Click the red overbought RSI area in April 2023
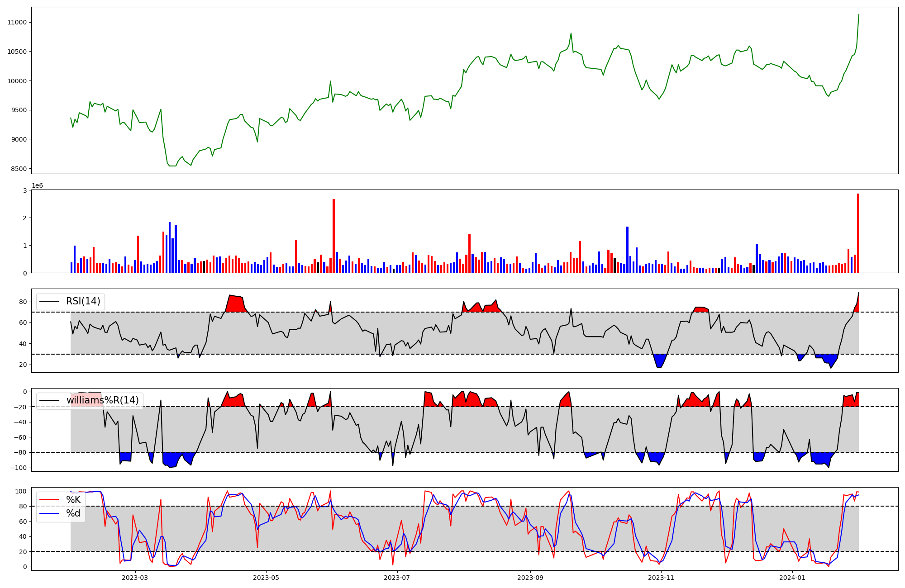This screenshot has width=905, height=588. pyautogui.click(x=235, y=304)
